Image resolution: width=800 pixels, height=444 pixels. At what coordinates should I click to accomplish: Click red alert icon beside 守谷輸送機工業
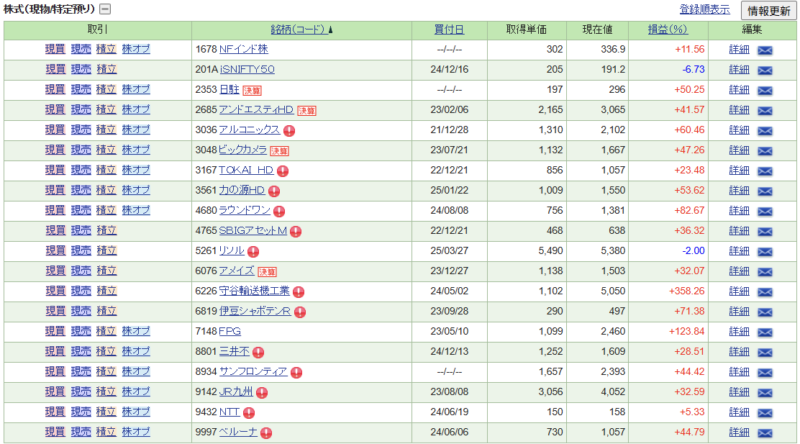[x=298, y=292]
